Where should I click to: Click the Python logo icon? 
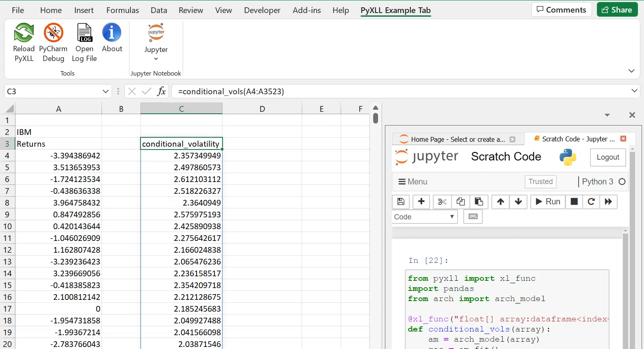pyautogui.click(x=568, y=157)
